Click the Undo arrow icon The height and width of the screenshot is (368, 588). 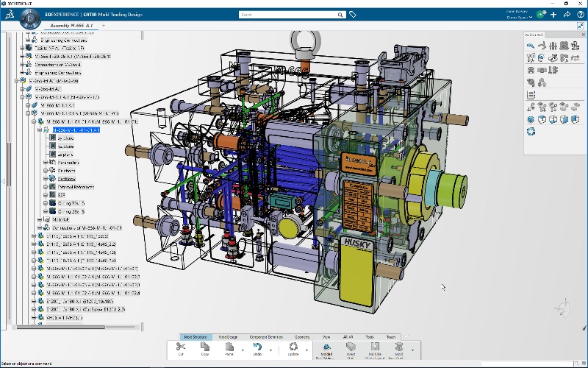(x=257, y=347)
